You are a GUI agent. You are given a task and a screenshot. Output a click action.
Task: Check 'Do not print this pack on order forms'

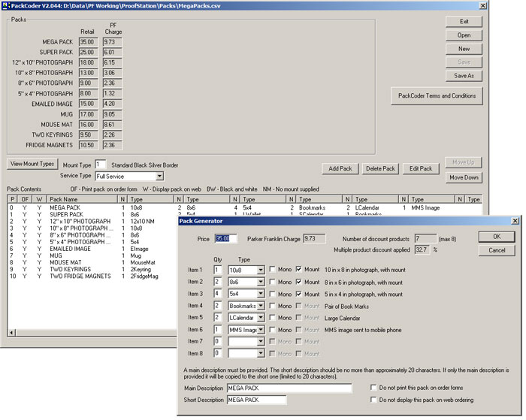[x=374, y=388]
